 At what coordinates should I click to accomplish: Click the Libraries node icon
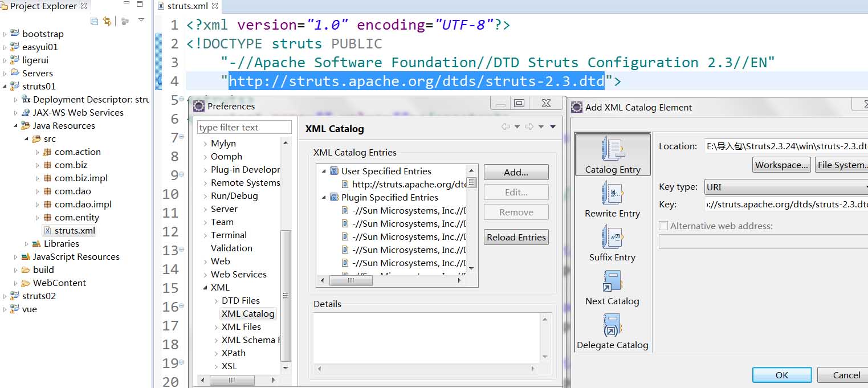pyautogui.click(x=36, y=244)
